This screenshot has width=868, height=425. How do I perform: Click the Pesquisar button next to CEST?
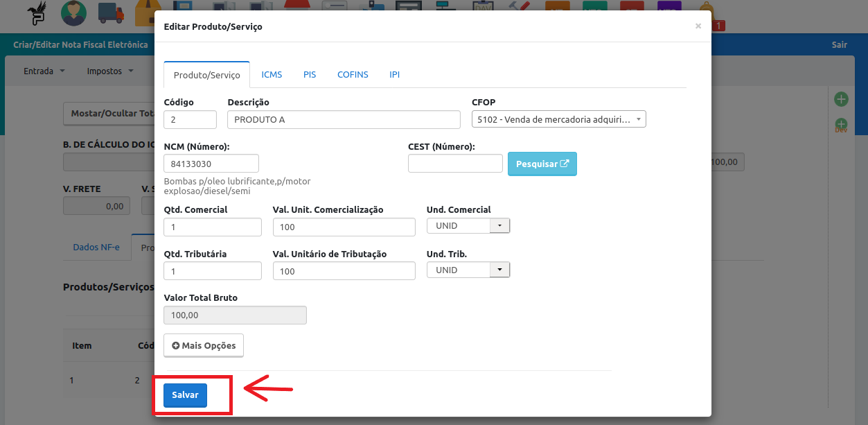[542, 164]
